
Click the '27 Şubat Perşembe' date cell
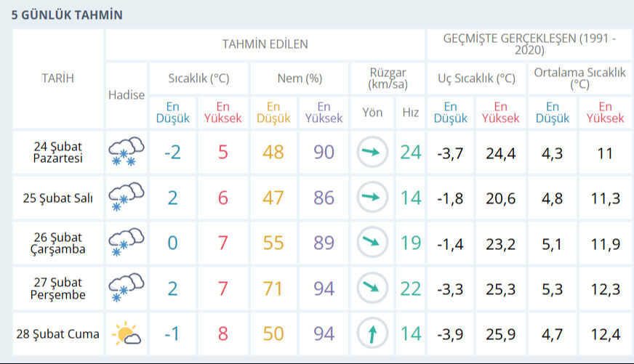(x=58, y=288)
